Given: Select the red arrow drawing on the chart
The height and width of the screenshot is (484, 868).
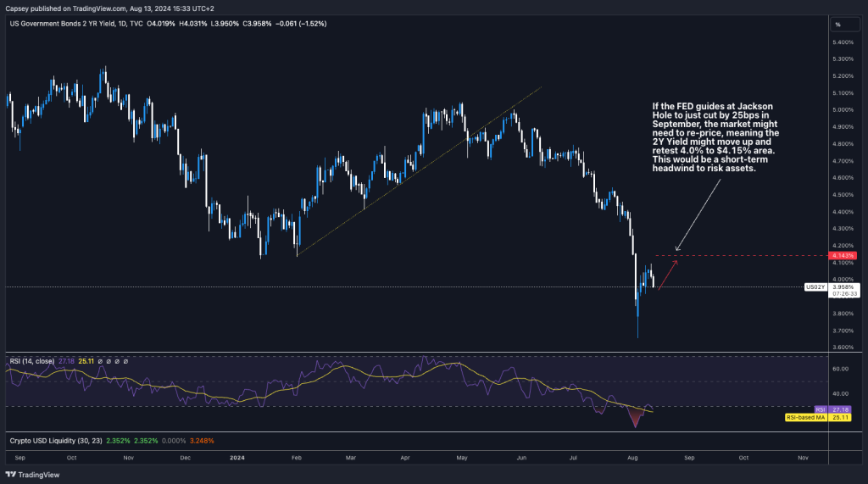Looking at the screenshot, I should point(668,275).
